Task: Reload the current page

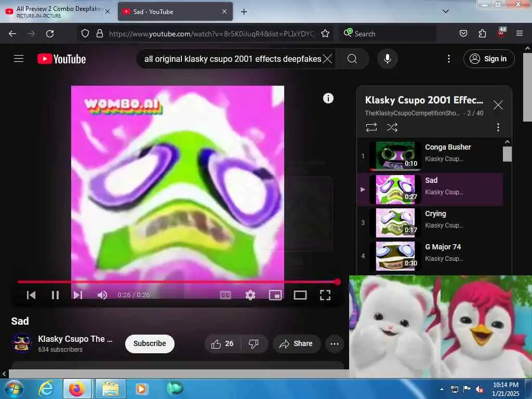Action: 50,34
